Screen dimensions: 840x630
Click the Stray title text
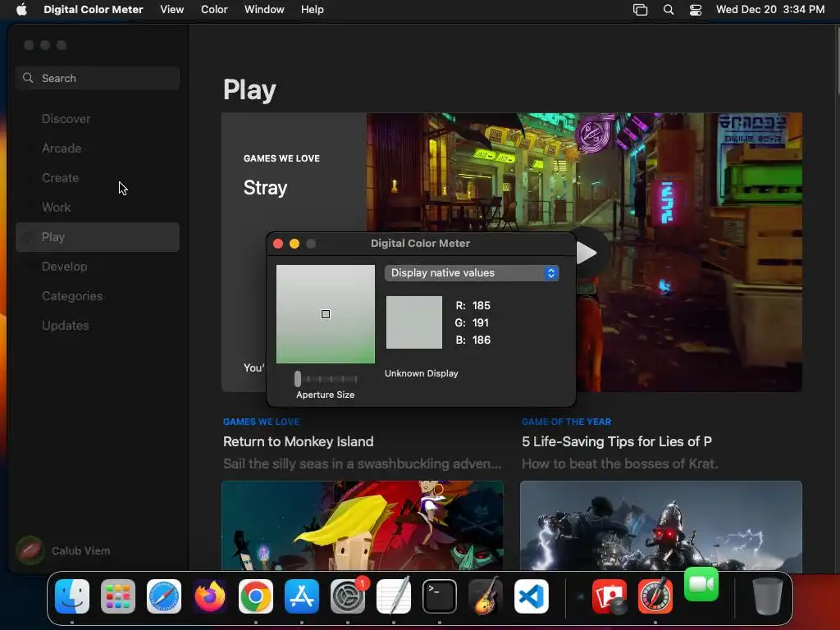click(x=265, y=188)
